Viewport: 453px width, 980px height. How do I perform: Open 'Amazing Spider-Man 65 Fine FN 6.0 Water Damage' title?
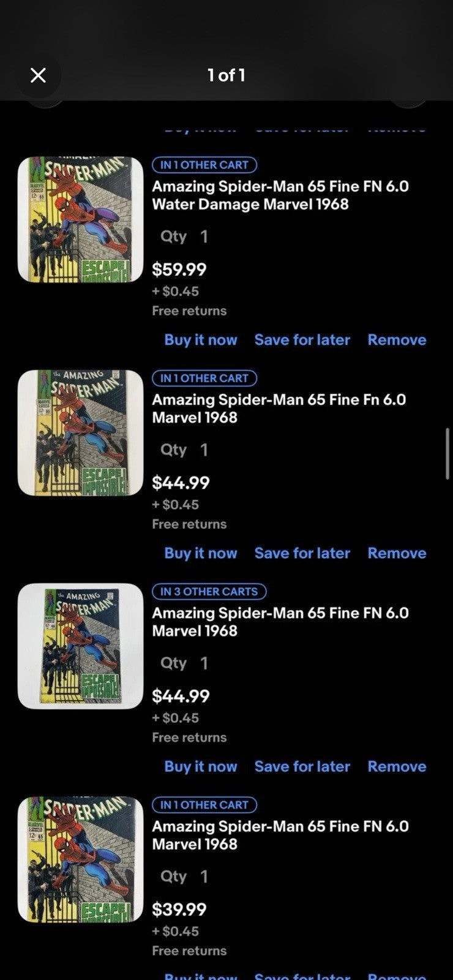[280, 195]
